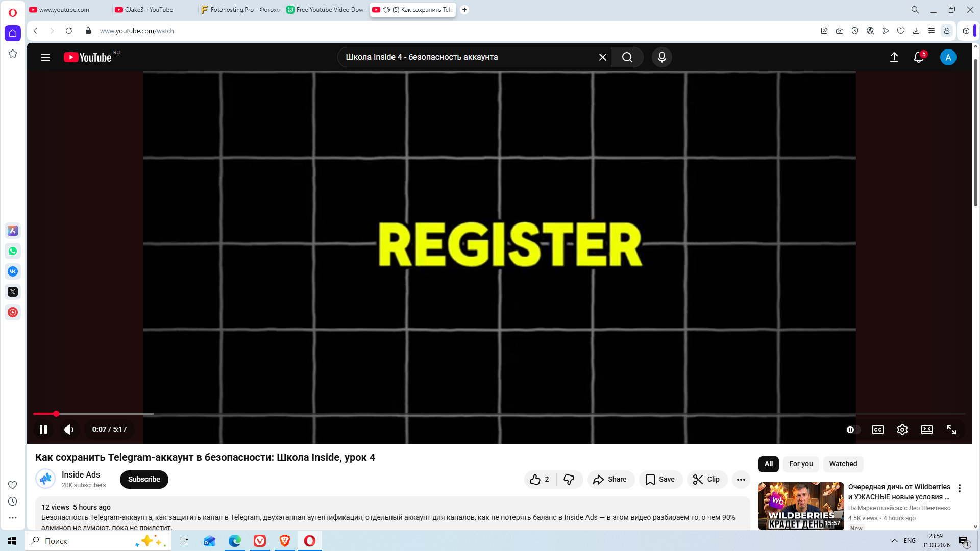Select the For you filter chip
The image size is (980, 551).
800,464
